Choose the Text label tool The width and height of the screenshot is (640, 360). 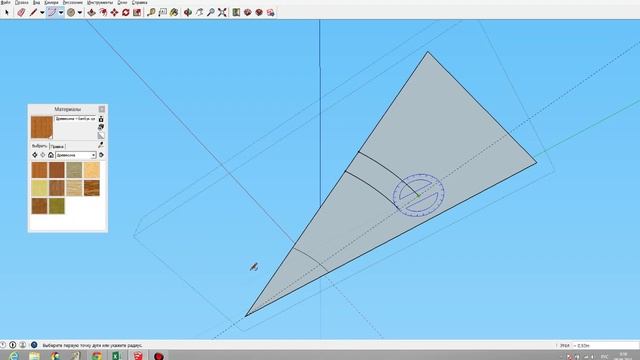(x=162, y=12)
